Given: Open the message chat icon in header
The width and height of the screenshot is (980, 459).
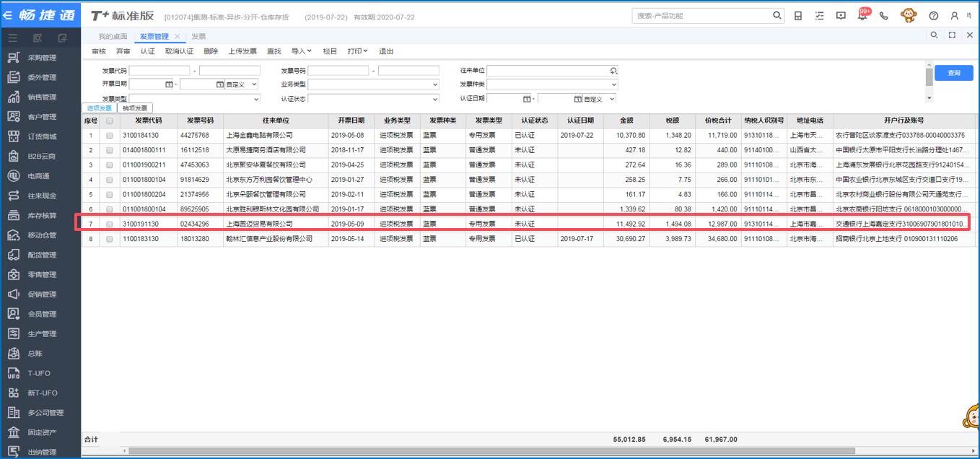Looking at the screenshot, I should [841, 16].
